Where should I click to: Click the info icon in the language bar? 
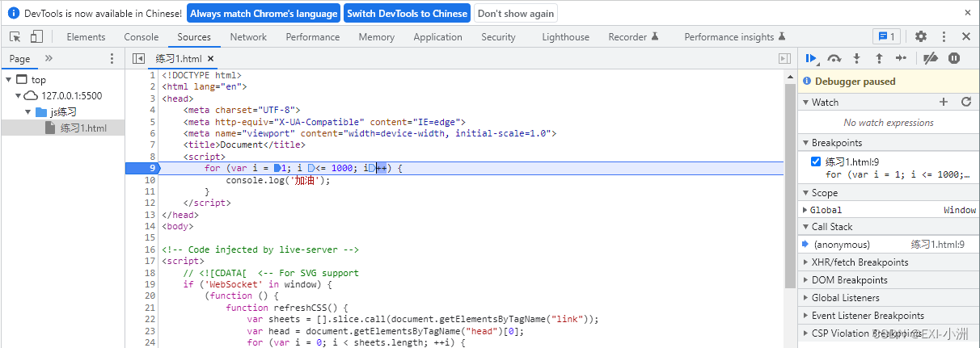pos(13,13)
